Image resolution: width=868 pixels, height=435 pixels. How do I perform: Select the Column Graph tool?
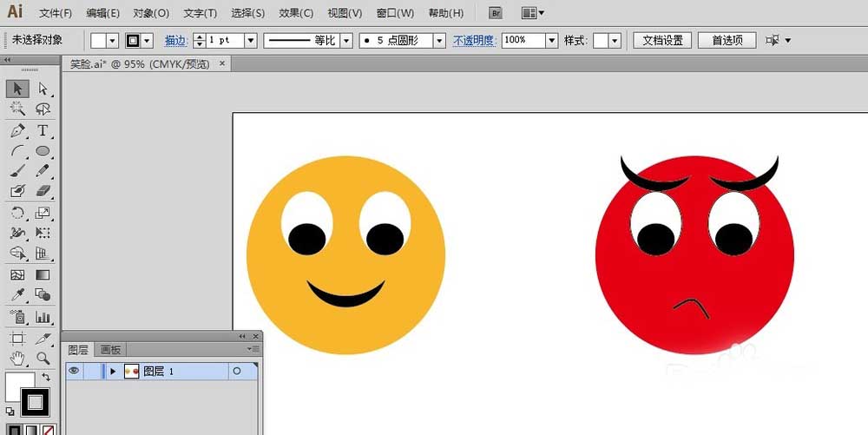(x=43, y=317)
